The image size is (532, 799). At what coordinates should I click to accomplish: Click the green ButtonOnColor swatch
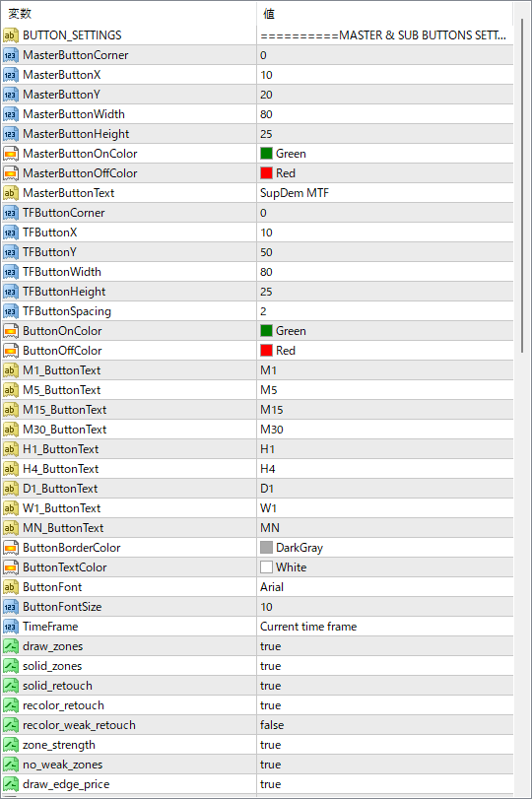(266, 331)
